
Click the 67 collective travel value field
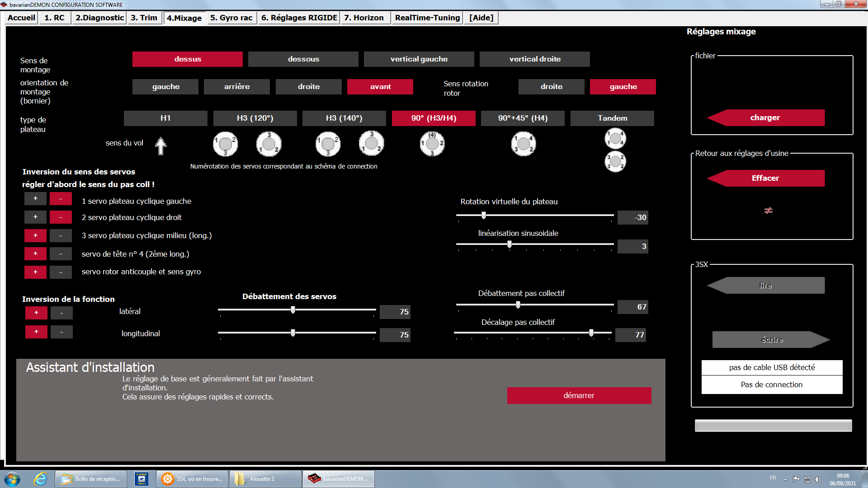[x=633, y=307]
